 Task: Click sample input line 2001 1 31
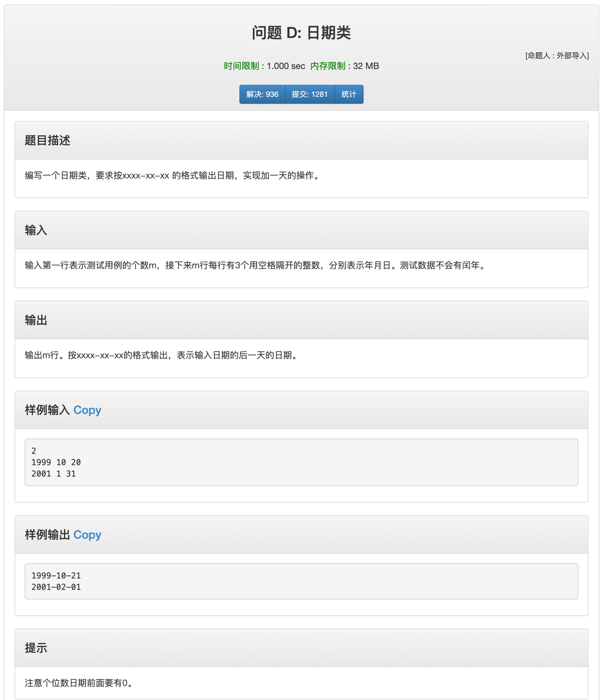click(54, 474)
